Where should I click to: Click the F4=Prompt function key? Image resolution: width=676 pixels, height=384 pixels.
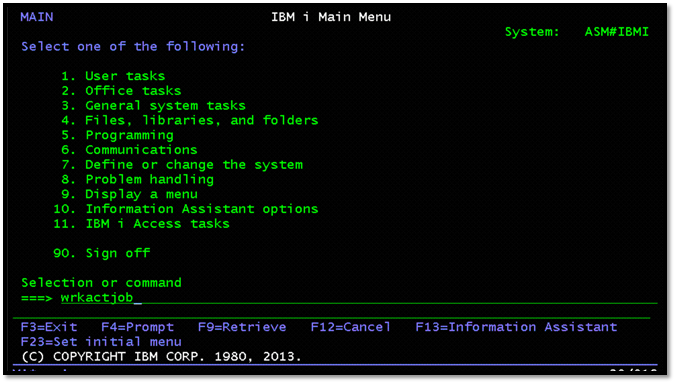pyautogui.click(x=138, y=327)
